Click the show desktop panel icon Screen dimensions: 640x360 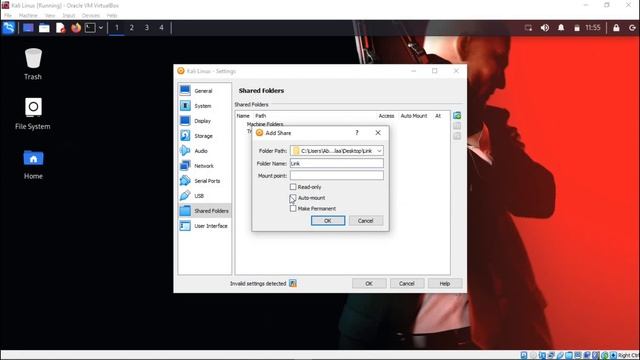(28, 28)
